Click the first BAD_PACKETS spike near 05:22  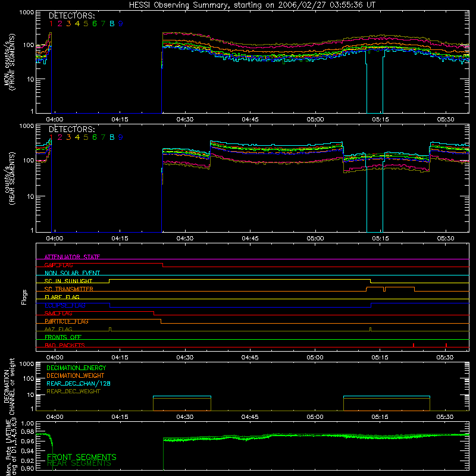[414, 345]
